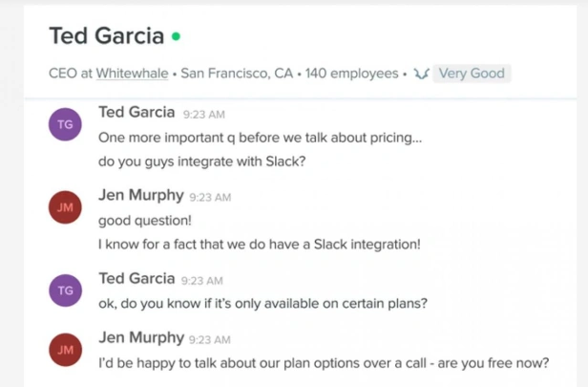Click JM avatar beside the good question reply
This screenshot has width=588, height=387.
pos(65,207)
